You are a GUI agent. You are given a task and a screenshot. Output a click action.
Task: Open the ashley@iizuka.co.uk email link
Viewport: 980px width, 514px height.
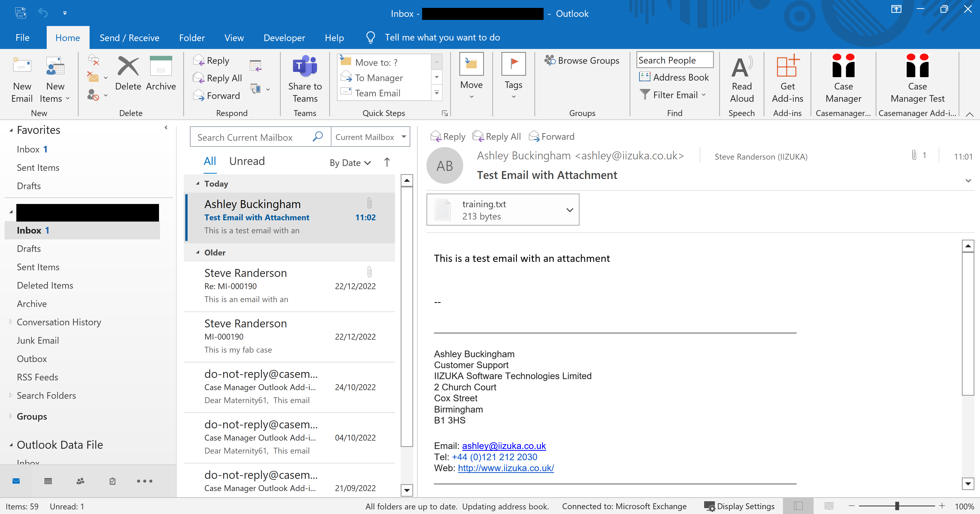504,446
